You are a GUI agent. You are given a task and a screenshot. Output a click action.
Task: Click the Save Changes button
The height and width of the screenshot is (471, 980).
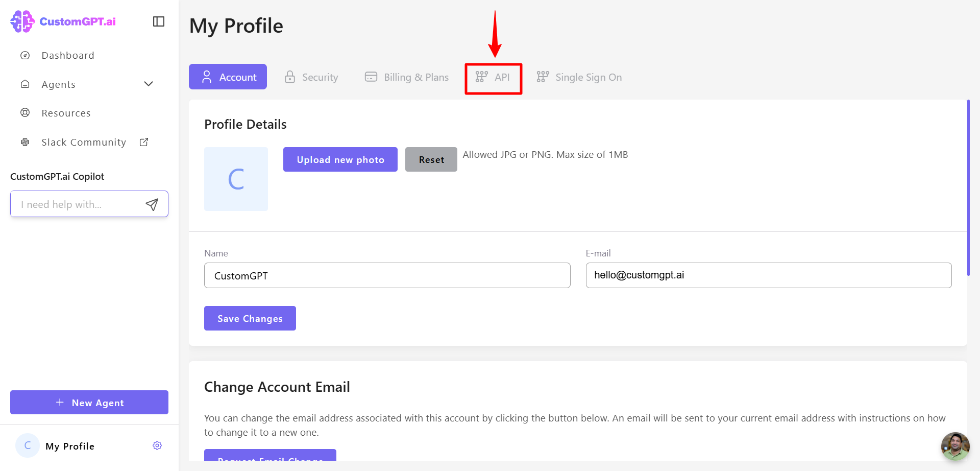[x=250, y=318]
